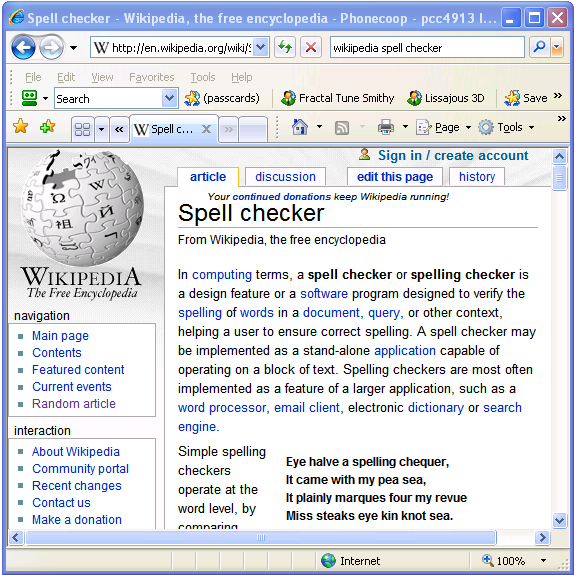The image size is (576, 575).
Task: Open the 'Random article' link
Action: point(74,403)
